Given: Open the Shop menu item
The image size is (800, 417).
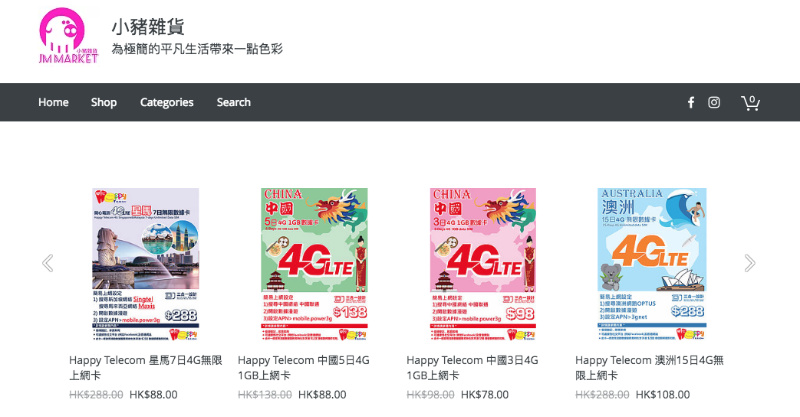Looking at the screenshot, I should tap(104, 102).
